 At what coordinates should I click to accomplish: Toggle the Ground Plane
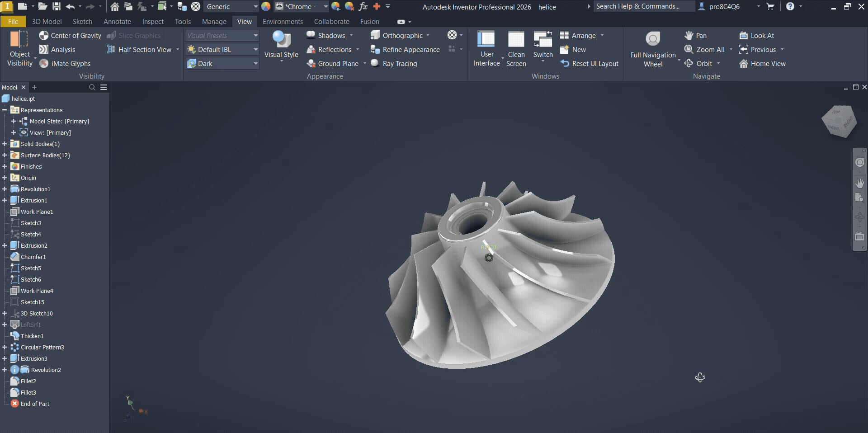coord(332,63)
